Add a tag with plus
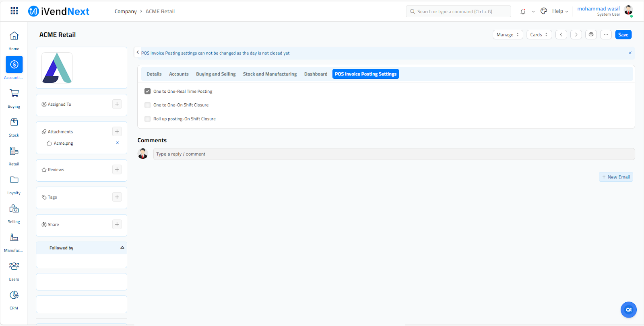This screenshot has height=326, width=644. point(117,197)
